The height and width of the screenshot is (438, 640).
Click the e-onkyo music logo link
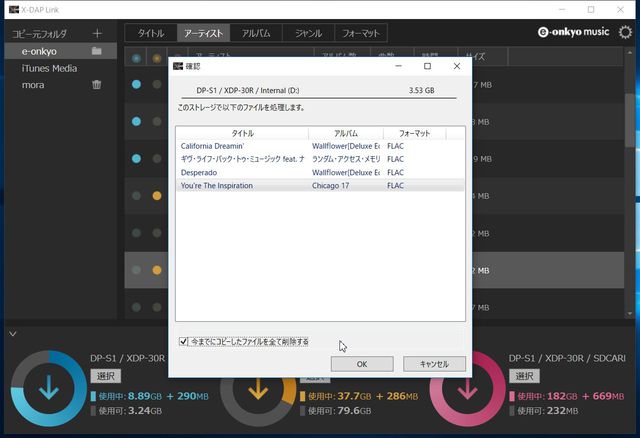[573, 32]
